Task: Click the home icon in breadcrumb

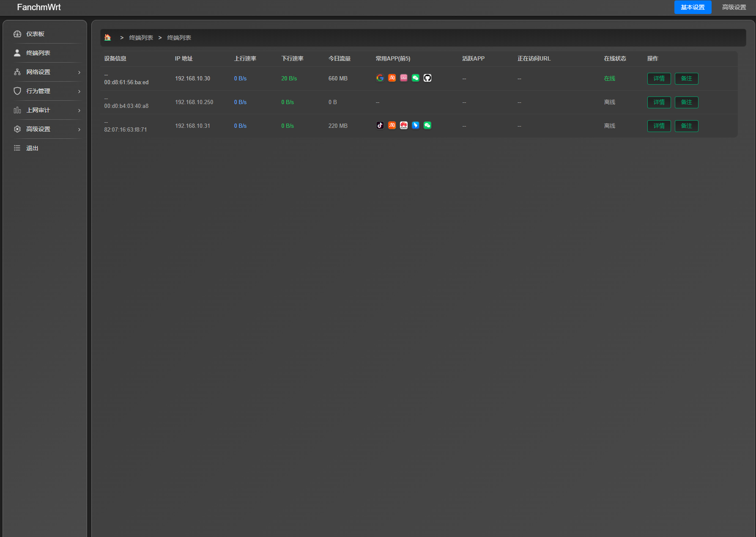Action: pos(108,38)
